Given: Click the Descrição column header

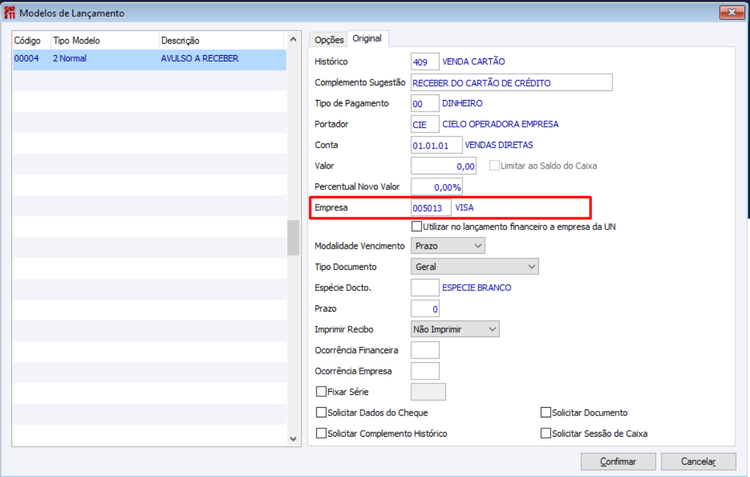Looking at the screenshot, I should click(221, 41).
